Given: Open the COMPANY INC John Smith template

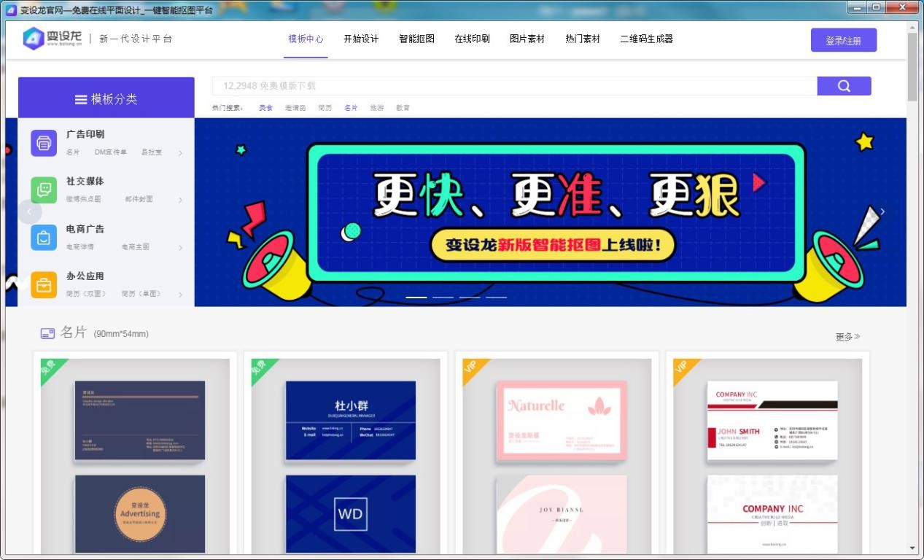Looking at the screenshot, I should [x=768, y=456].
